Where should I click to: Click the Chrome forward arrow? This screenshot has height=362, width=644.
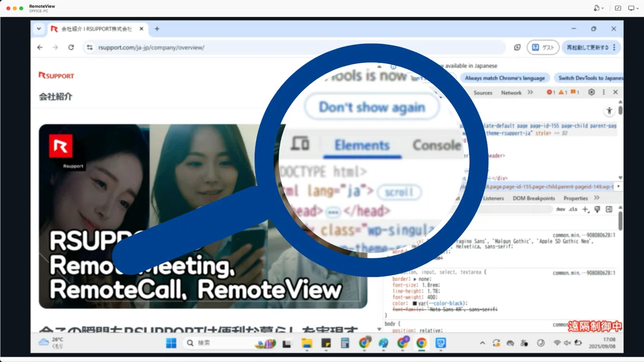click(55, 47)
